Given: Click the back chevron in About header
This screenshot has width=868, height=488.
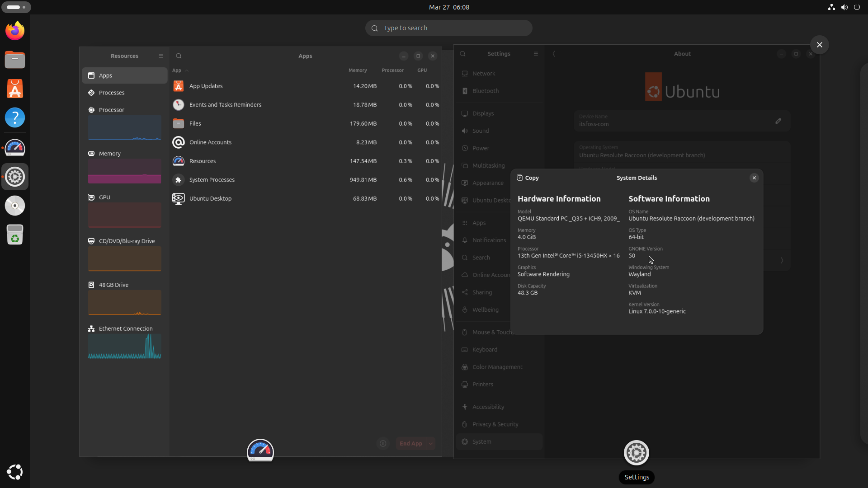Looking at the screenshot, I should coord(554,54).
